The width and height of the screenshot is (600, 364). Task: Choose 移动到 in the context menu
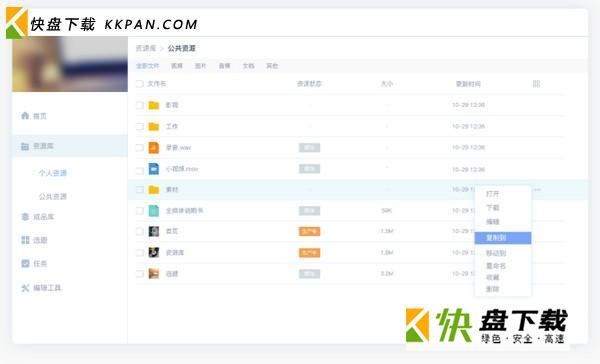(x=496, y=253)
